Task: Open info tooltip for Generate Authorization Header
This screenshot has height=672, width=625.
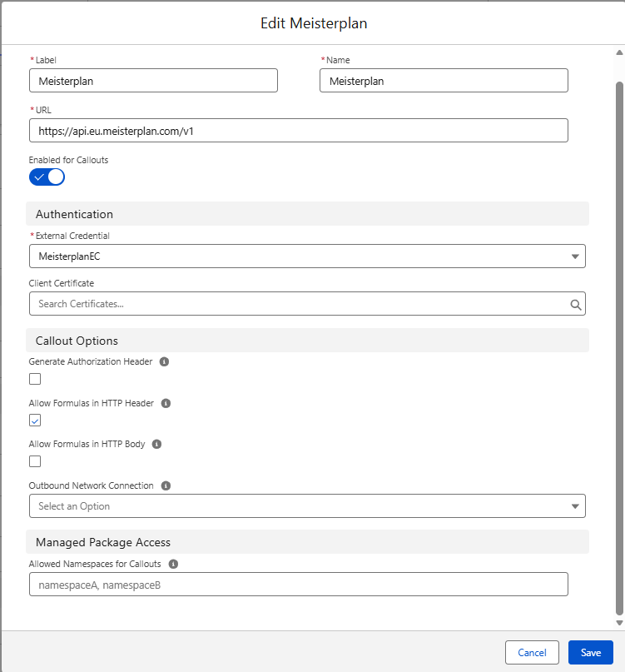Action: point(164,361)
